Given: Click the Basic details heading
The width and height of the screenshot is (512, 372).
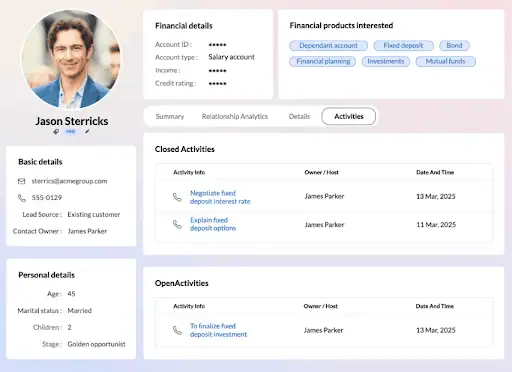Looking at the screenshot, I should (x=40, y=162).
